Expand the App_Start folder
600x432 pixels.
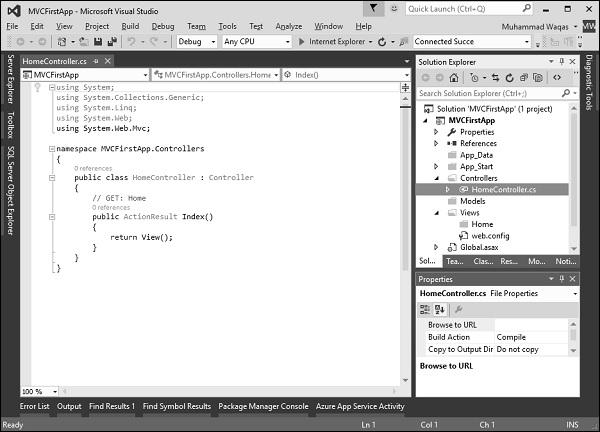pyautogui.click(x=436, y=166)
